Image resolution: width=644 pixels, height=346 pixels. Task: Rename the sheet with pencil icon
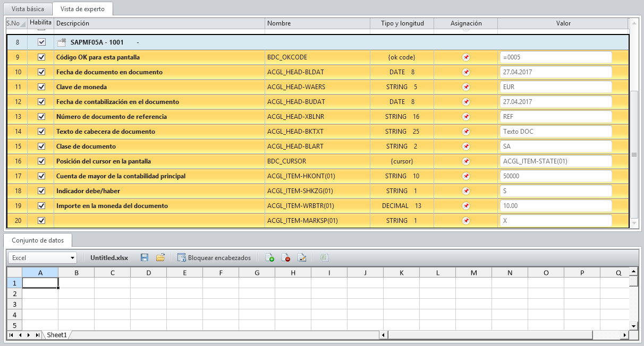coord(302,257)
